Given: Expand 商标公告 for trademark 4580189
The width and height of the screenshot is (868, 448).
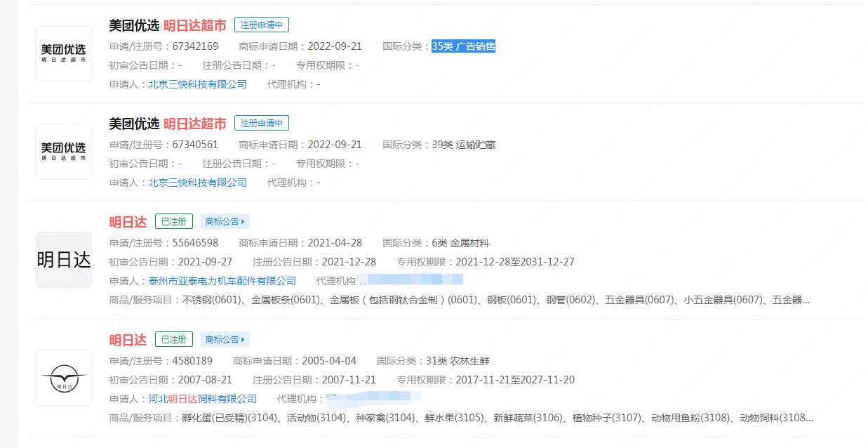Looking at the screenshot, I should [x=225, y=340].
